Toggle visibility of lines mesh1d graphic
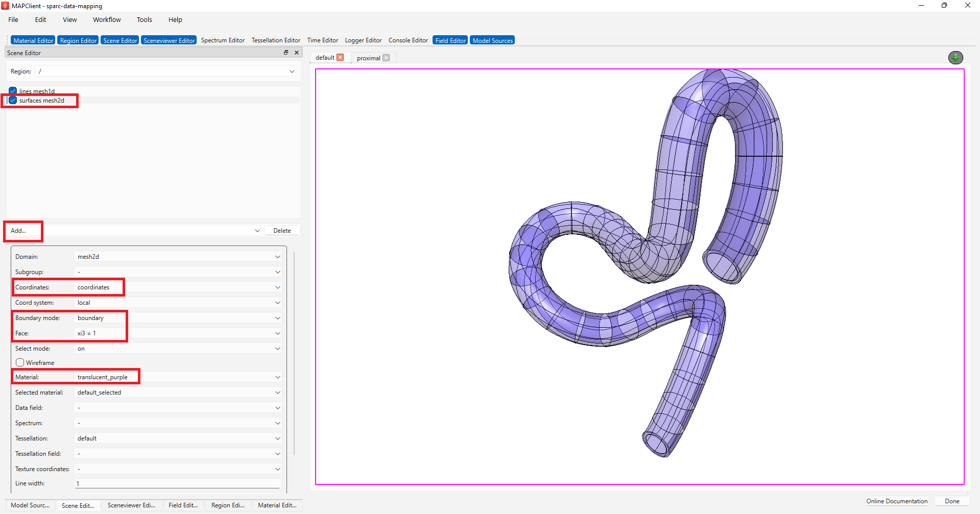 click(13, 91)
